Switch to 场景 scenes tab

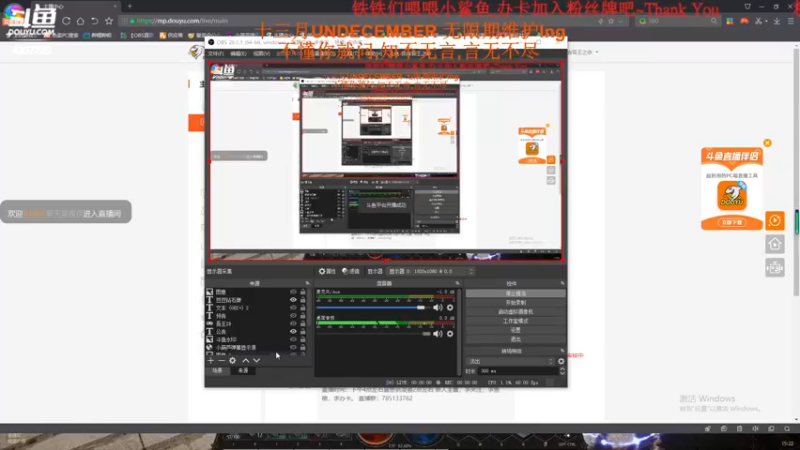(217, 370)
